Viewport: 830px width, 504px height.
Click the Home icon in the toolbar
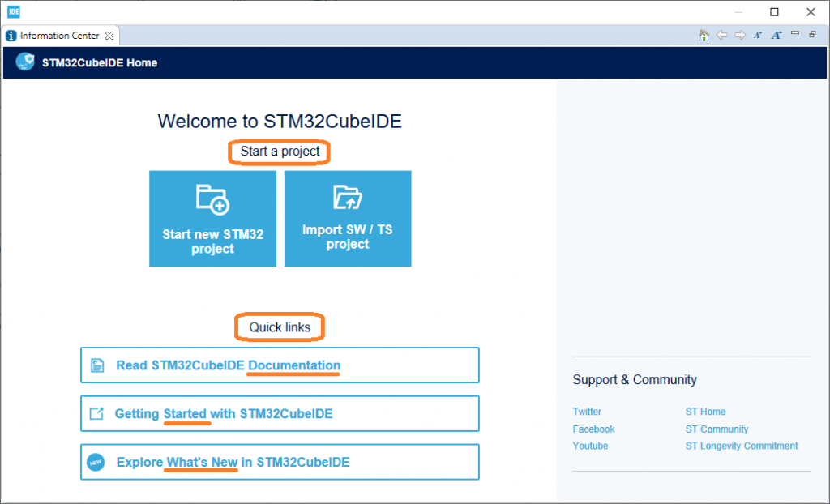(704, 35)
